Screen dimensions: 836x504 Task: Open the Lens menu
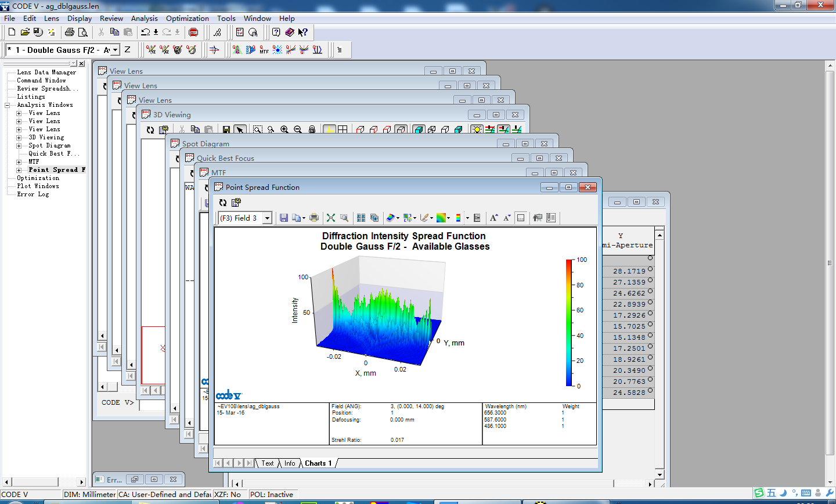point(52,18)
